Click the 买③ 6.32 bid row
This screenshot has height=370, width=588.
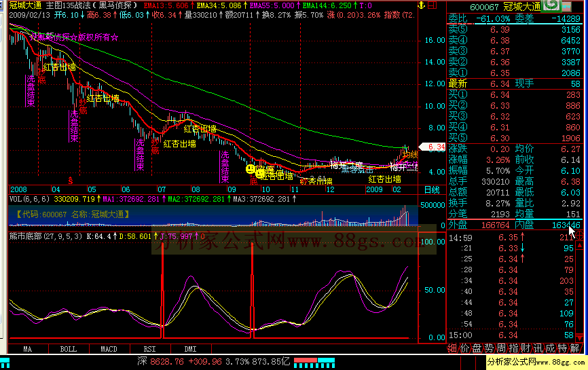pyautogui.click(x=515, y=116)
